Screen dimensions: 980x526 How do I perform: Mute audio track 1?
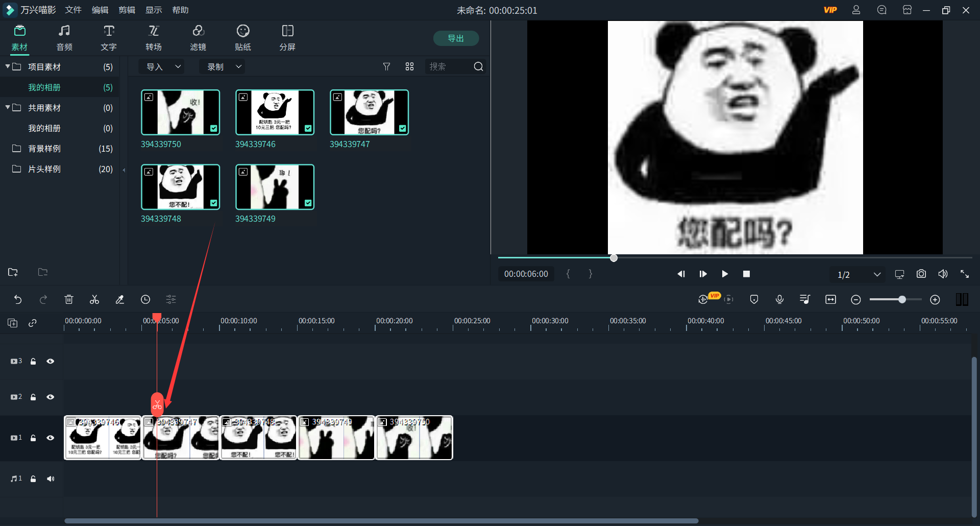point(51,479)
